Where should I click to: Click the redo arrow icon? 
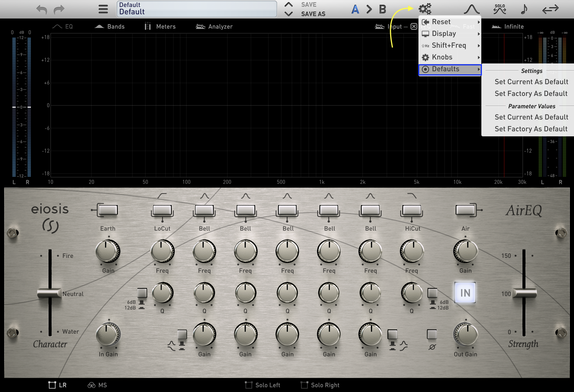pos(59,9)
